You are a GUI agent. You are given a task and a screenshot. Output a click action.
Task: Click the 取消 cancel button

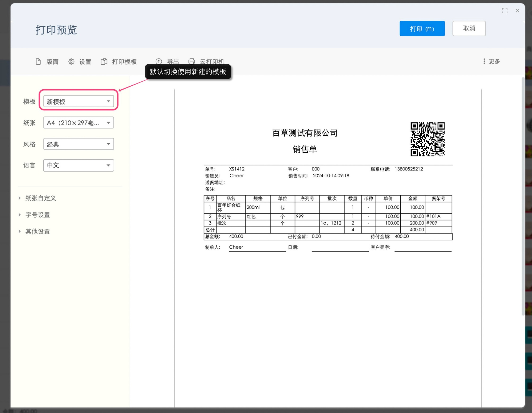tap(469, 28)
